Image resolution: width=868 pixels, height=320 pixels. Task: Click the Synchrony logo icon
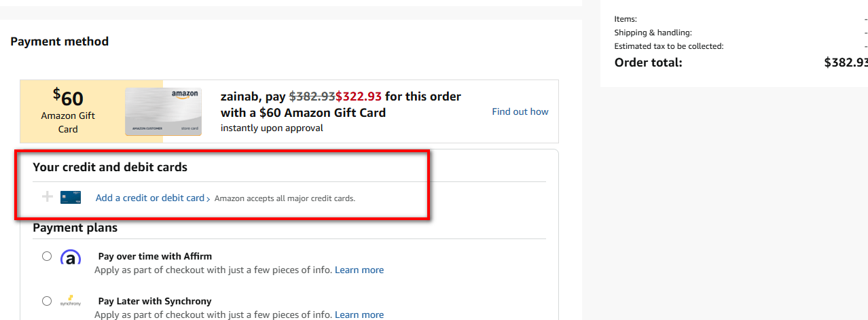pos(71,302)
